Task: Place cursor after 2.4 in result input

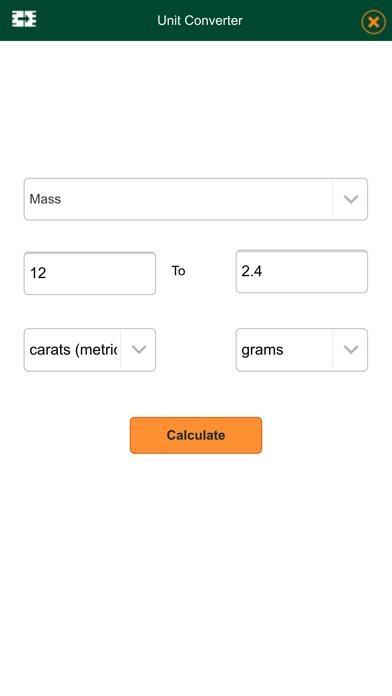Action: pyautogui.click(x=263, y=271)
